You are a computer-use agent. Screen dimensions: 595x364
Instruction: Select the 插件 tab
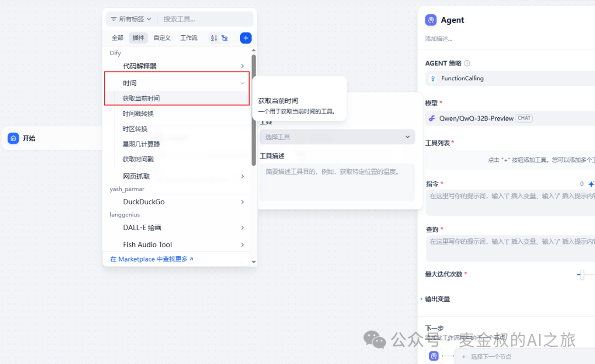point(138,38)
